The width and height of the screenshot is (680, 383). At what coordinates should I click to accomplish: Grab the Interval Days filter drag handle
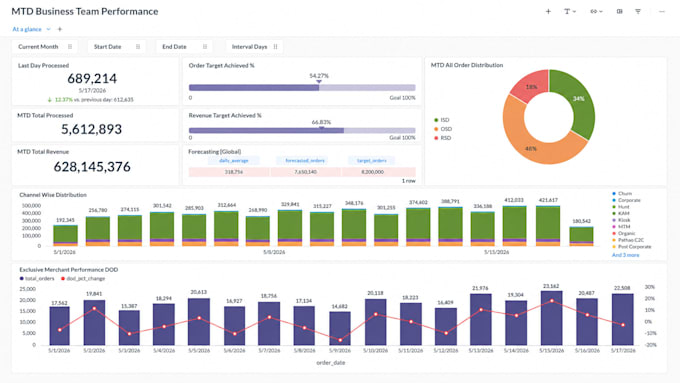(275, 46)
